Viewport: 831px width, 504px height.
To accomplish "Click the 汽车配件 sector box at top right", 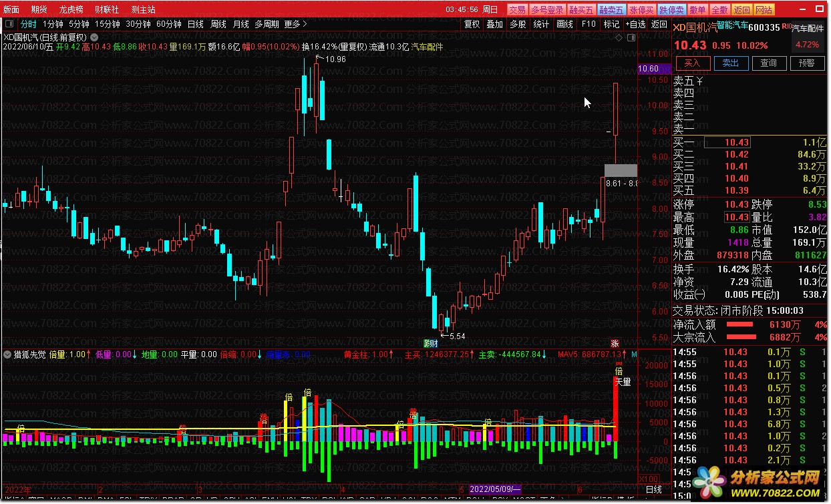I will click(x=808, y=37).
